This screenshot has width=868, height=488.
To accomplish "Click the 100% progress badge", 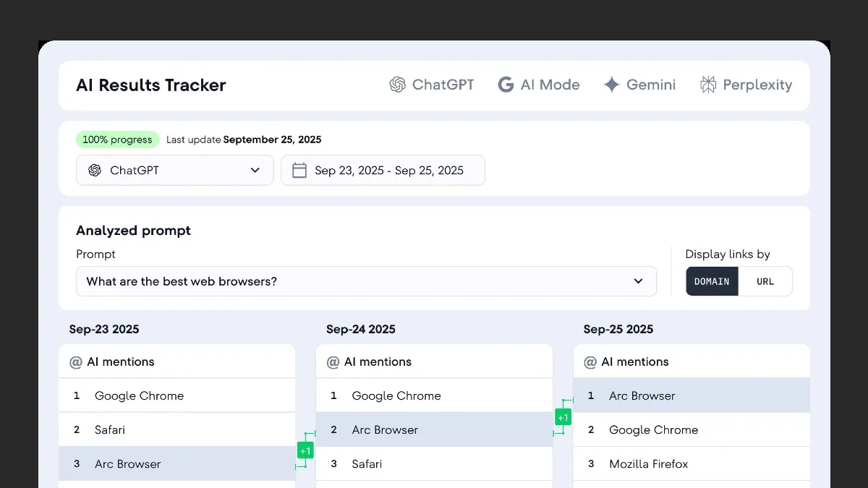I will (117, 140).
